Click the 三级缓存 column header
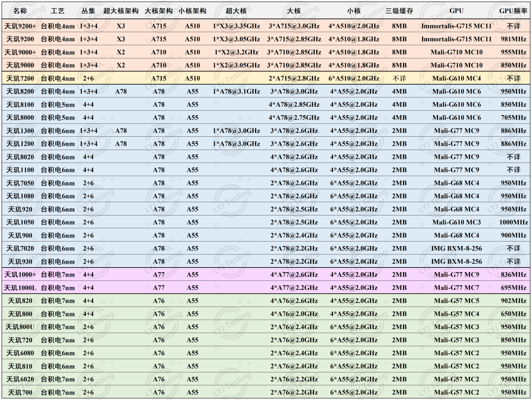532x400 pixels. tap(399, 11)
